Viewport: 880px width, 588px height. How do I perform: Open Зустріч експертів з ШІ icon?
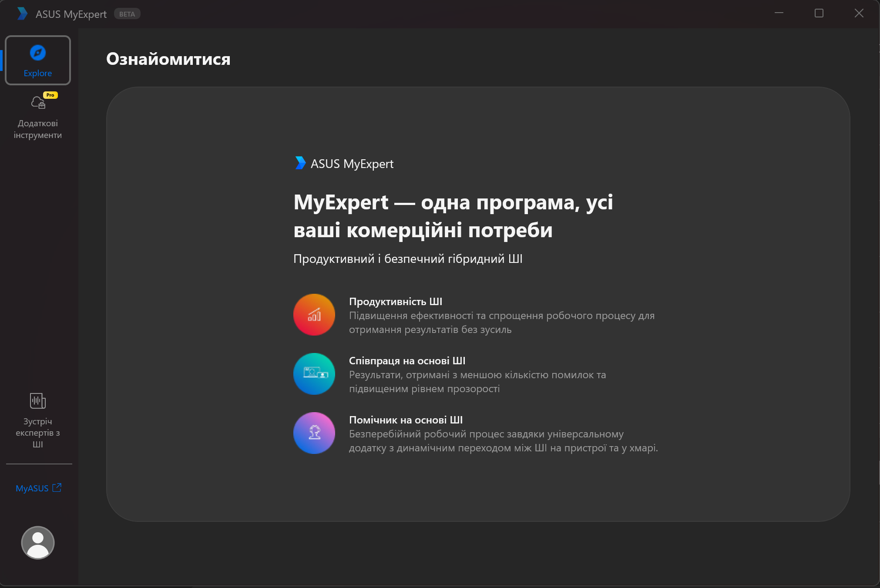coord(38,401)
